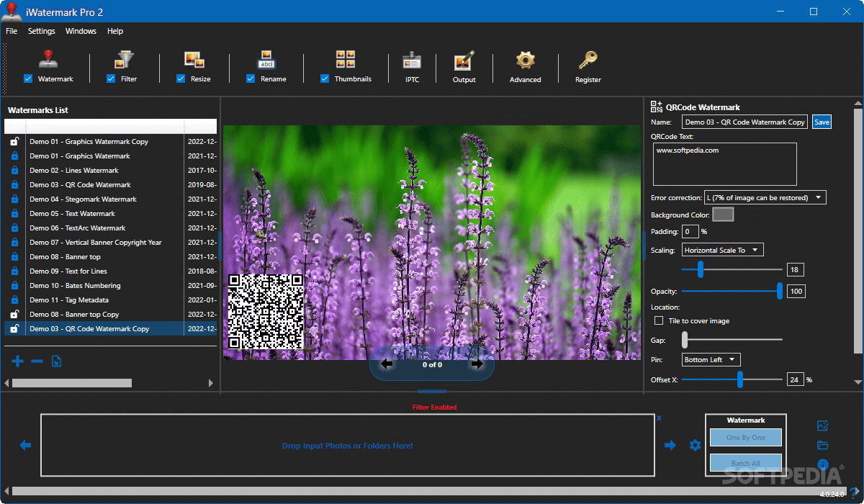This screenshot has width=864, height=504.
Task: Select Demo 01 - Graphics Watermark Copy
Action: point(111,142)
